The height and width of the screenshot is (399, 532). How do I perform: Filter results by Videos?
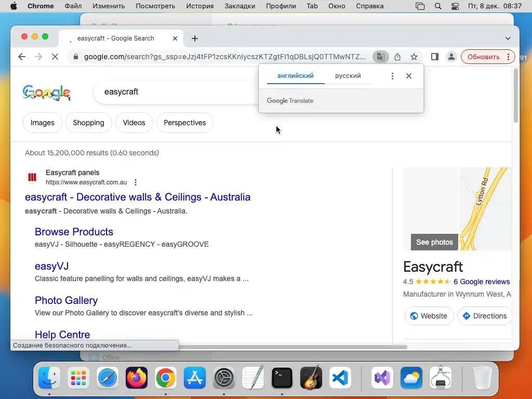tap(134, 123)
